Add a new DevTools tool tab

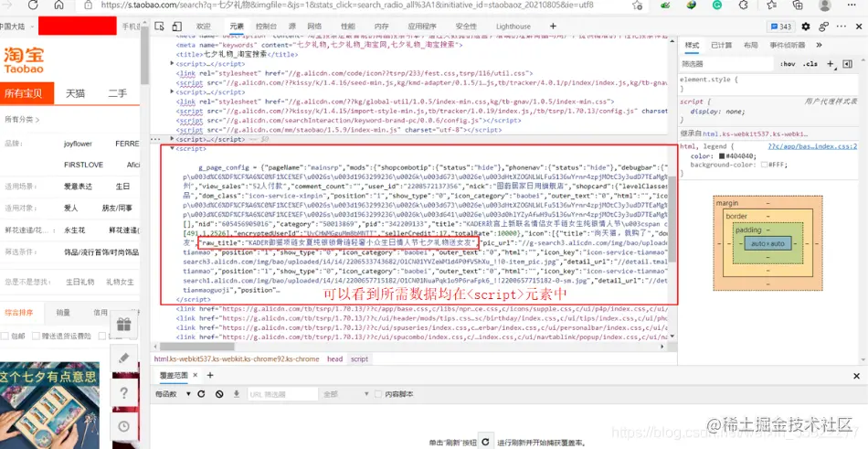click(553, 27)
